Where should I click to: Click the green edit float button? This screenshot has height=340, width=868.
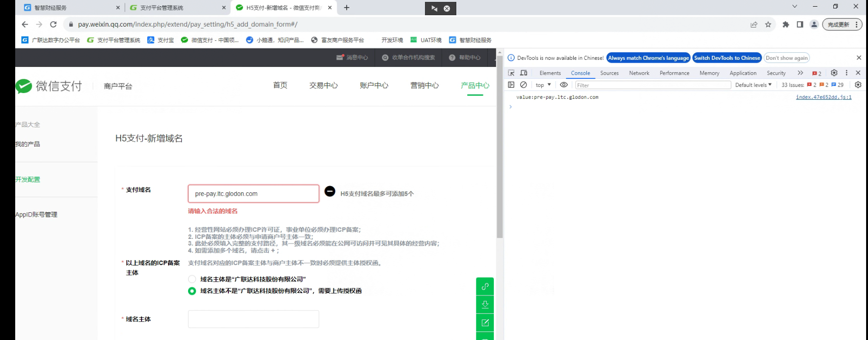pos(485,323)
